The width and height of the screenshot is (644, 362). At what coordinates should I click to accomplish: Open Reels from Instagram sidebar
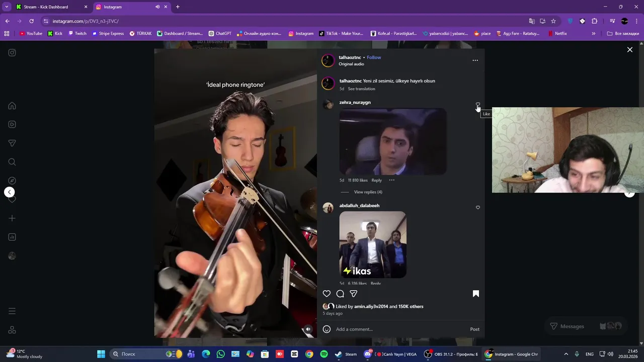click(12, 124)
